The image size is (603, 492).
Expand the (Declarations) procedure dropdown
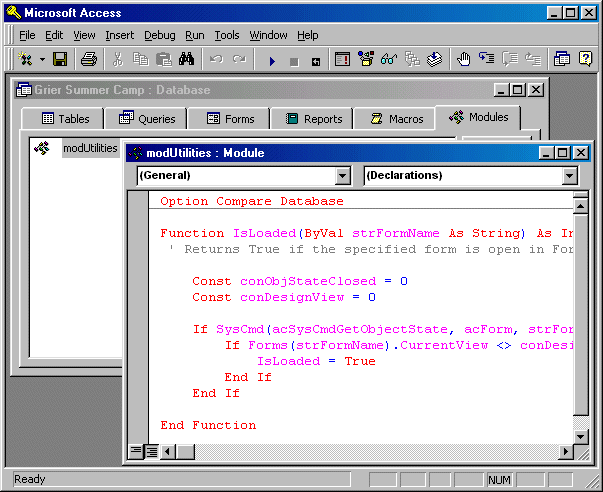pyautogui.click(x=570, y=176)
